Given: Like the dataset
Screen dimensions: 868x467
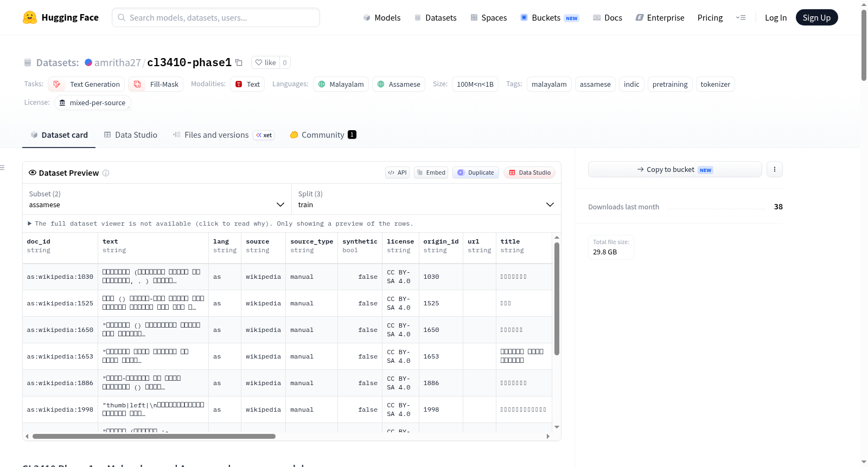Looking at the screenshot, I should click(x=266, y=62).
